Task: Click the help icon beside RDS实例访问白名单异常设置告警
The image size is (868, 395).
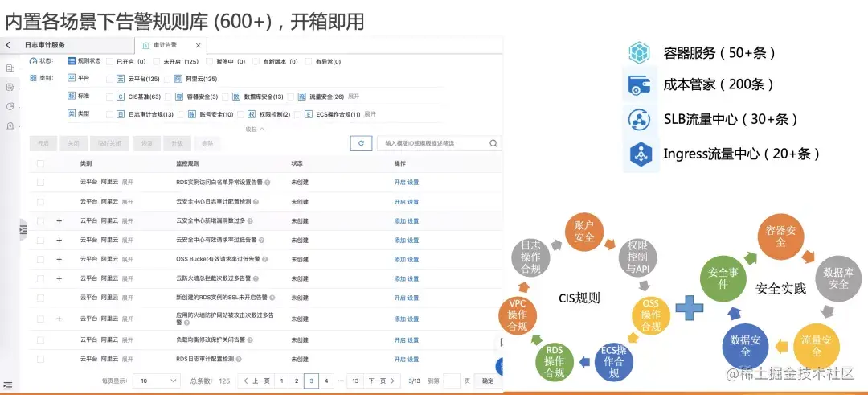Action: click(x=268, y=183)
